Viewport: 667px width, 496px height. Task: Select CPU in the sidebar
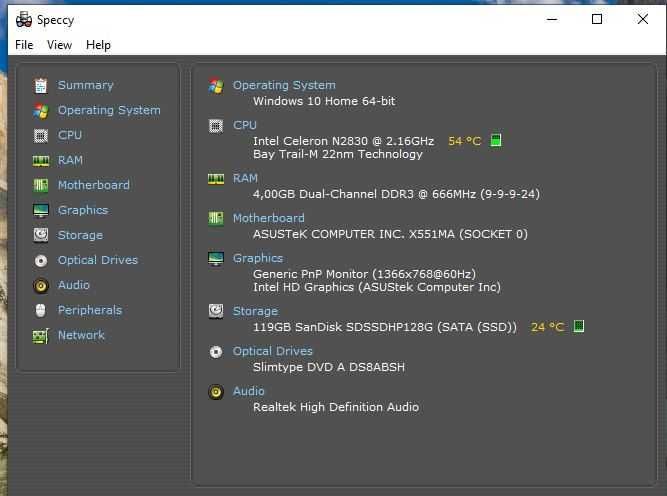click(x=70, y=135)
